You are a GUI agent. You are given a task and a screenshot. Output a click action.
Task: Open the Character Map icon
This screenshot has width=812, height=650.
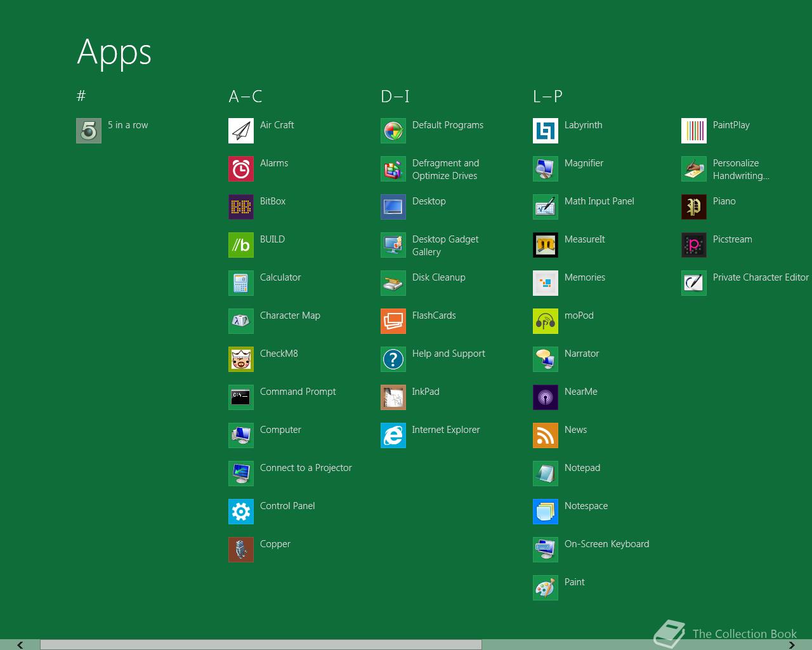(241, 321)
